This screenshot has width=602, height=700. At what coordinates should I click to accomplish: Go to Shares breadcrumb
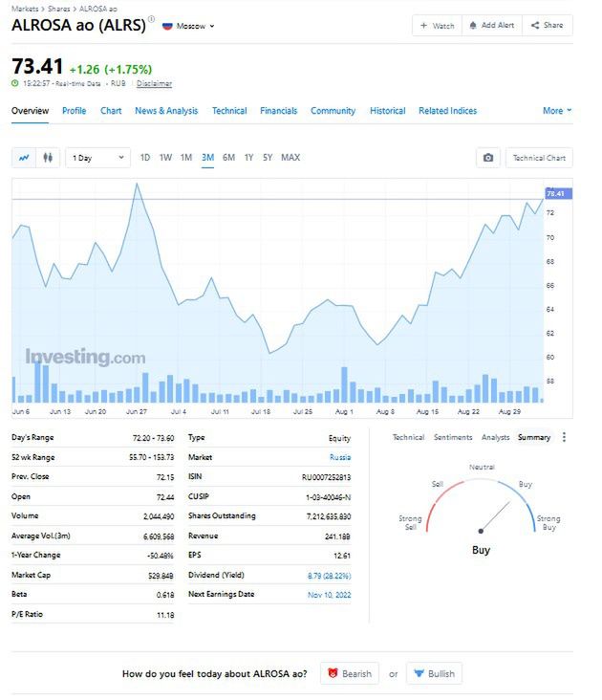tap(59, 9)
